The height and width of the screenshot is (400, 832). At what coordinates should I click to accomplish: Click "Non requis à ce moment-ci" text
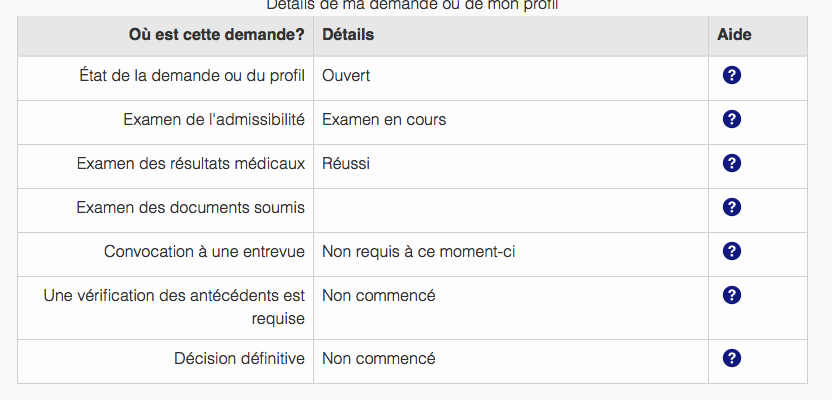418,251
